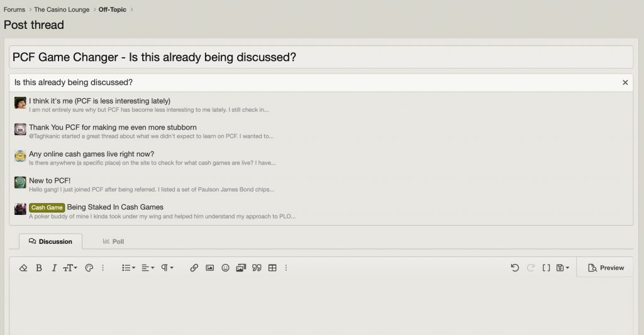Click the Remove formatting eraser icon
Viewport: 644px width, 335px height.
tap(23, 268)
